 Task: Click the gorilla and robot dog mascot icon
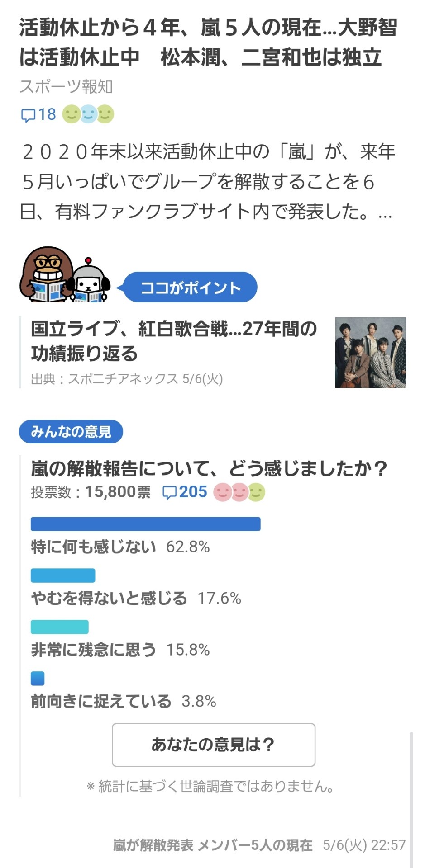[x=64, y=275]
